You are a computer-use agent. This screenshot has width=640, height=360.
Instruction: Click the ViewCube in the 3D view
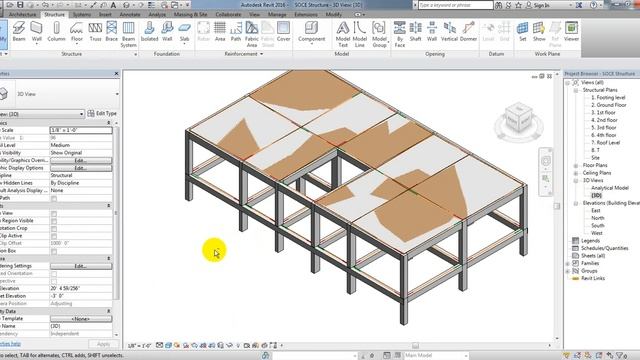click(x=519, y=119)
